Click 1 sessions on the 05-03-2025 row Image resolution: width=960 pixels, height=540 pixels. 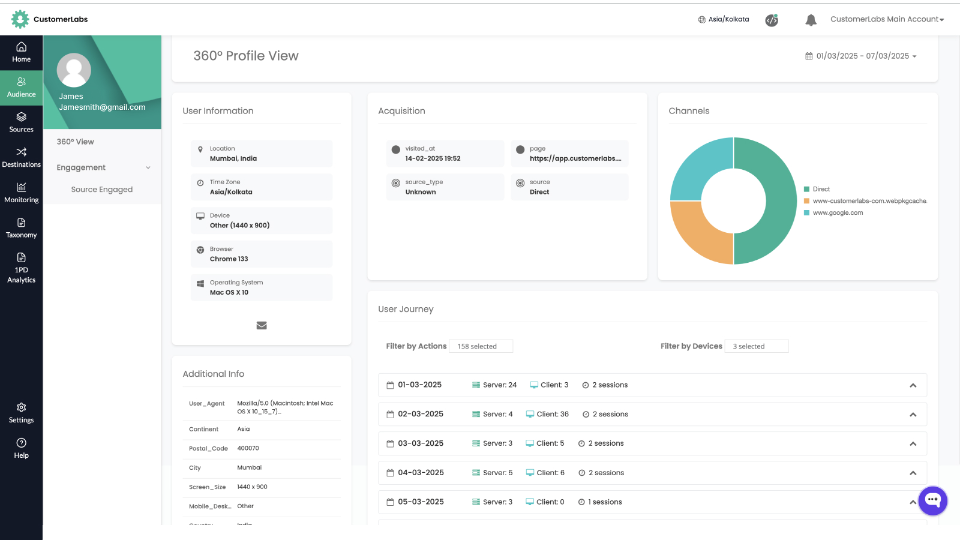[x=605, y=502]
